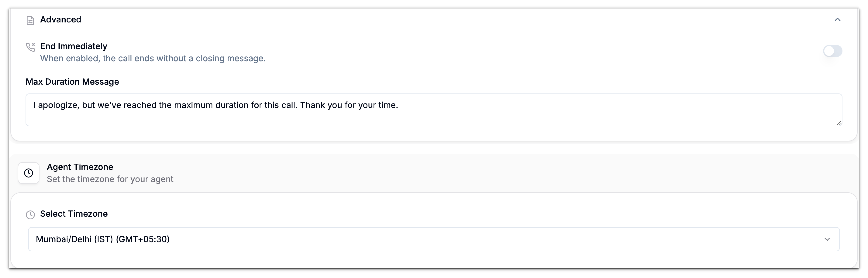
Task: Click the phone hang-up icon for End Immediately
Action: pos(30,47)
